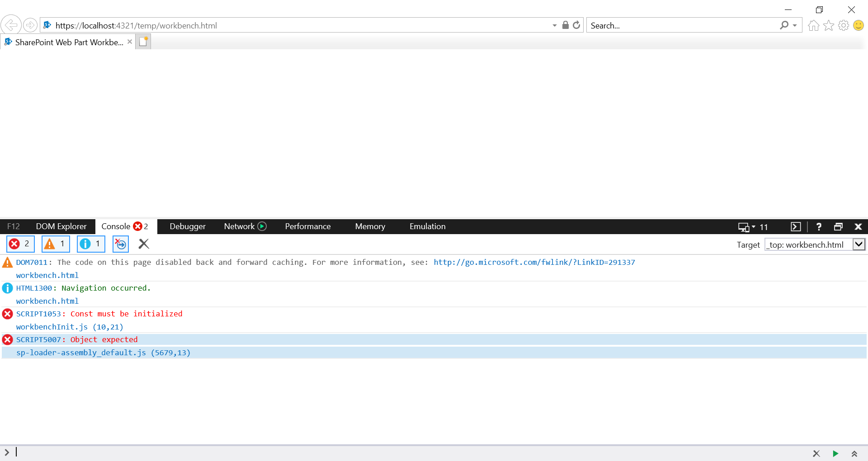Switch to the Debugger tab
This screenshot has width=868, height=461.
point(187,226)
